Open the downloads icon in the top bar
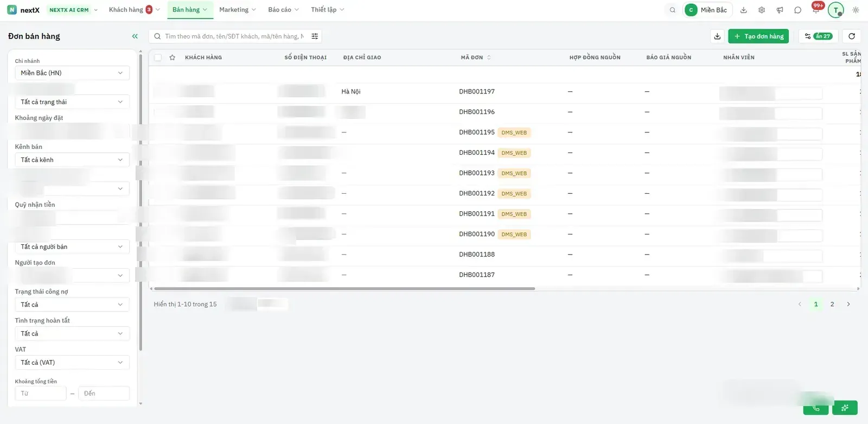868x424 pixels. click(x=744, y=10)
